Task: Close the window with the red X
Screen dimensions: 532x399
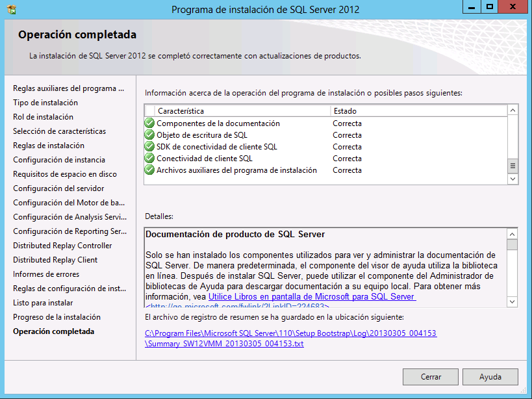Action: click(x=513, y=6)
